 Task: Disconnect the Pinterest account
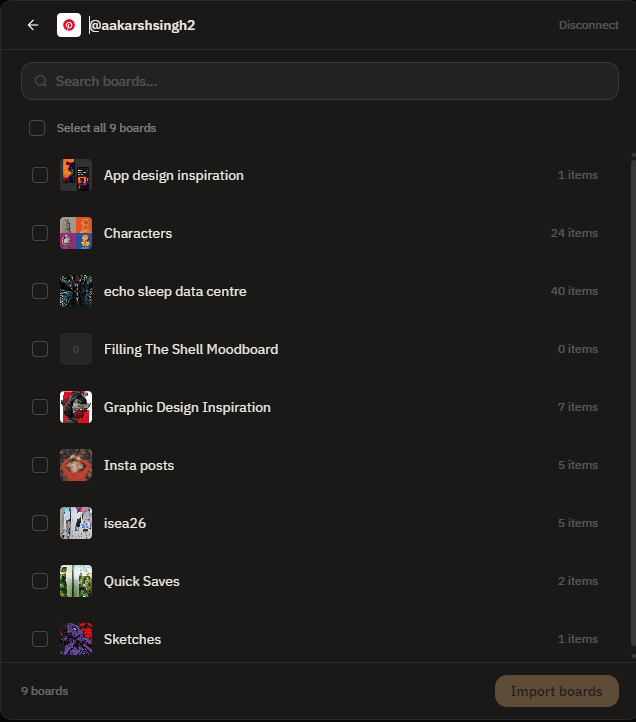click(x=589, y=25)
